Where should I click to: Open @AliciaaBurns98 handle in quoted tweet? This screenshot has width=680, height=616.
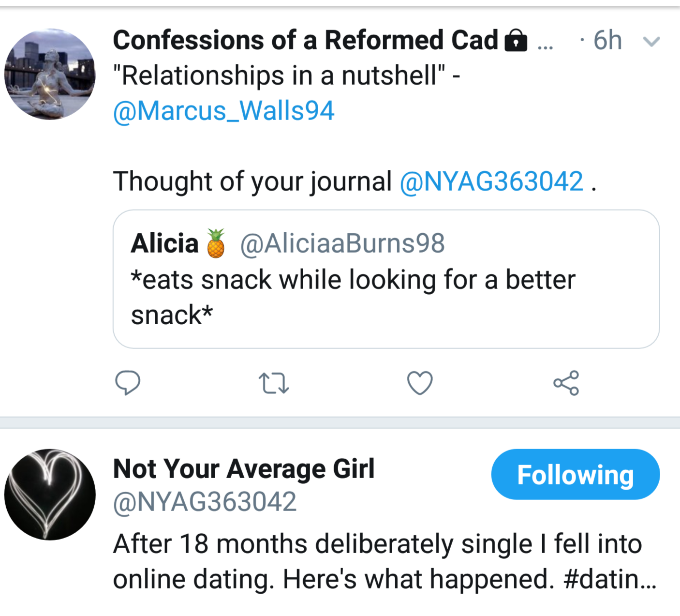pos(342,243)
